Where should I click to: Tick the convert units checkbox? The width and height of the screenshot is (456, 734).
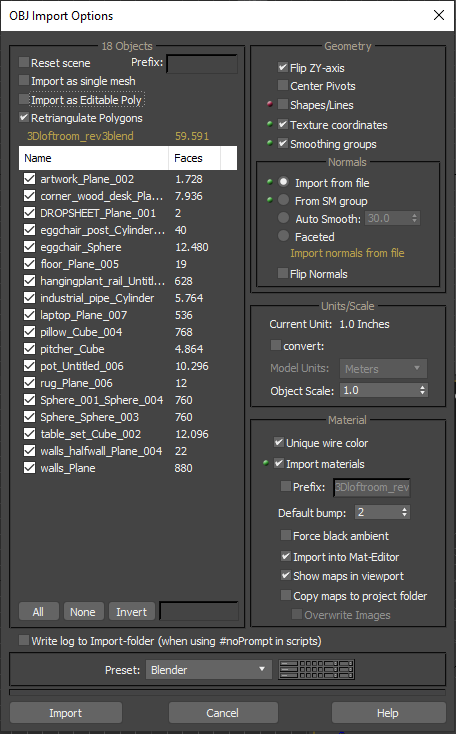pyautogui.click(x=276, y=345)
